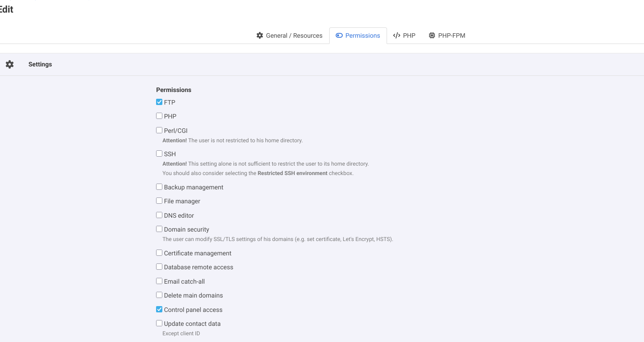This screenshot has width=644, height=342.
Task: Enable the DNS editor permission
Action: click(x=159, y=215)
